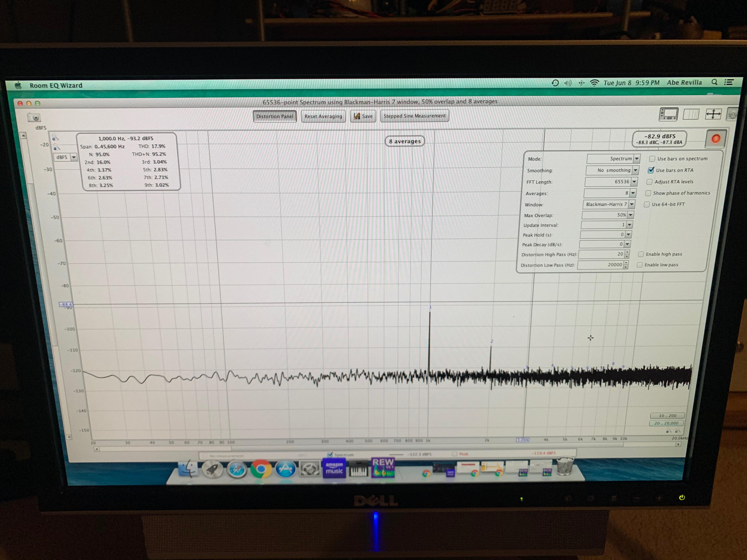Click the left arrow of horizontal scrollbar

pos(97,449)
